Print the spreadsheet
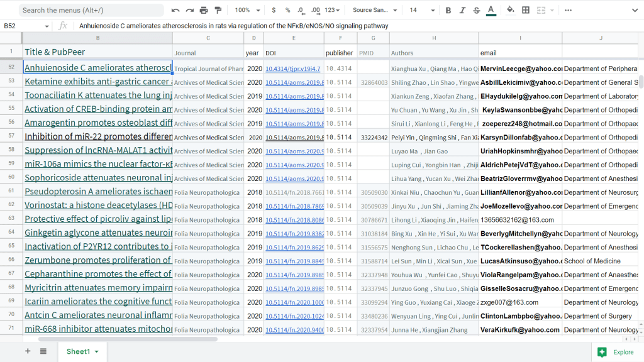Viewport: 644px width, 362px height. point(204,10)
